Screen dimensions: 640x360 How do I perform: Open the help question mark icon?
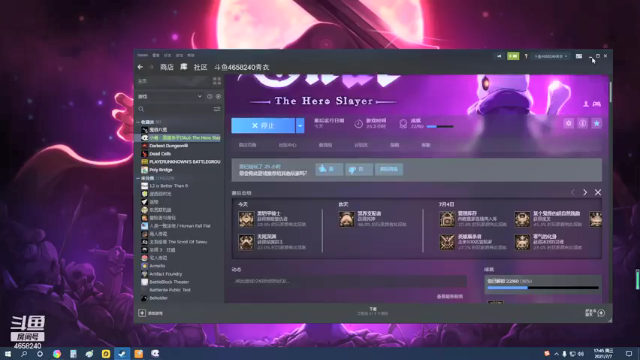point(526,56)
